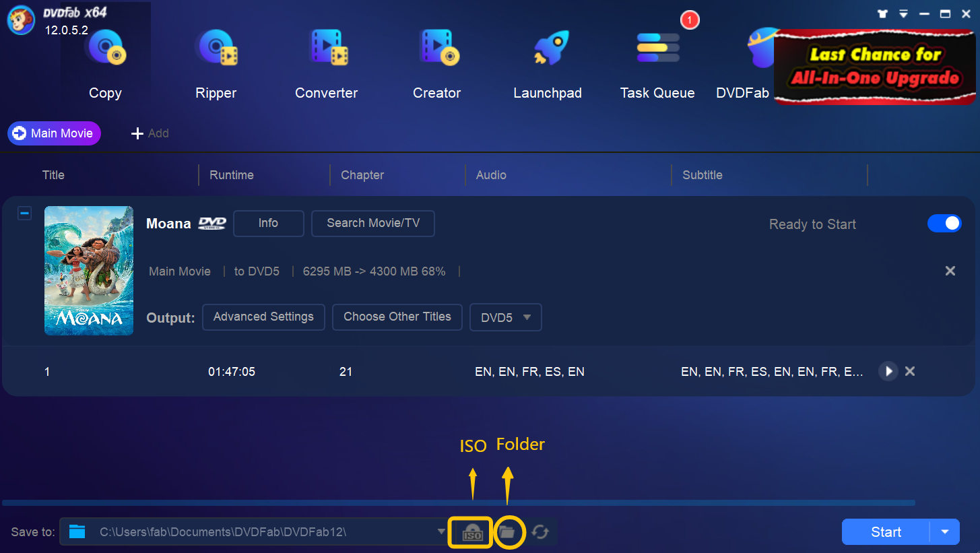The width and height of the screenshot is (980, 553).
Task: Open the Start button dropdown arrow
Action: pyautogui.click(x=945, y=532)
